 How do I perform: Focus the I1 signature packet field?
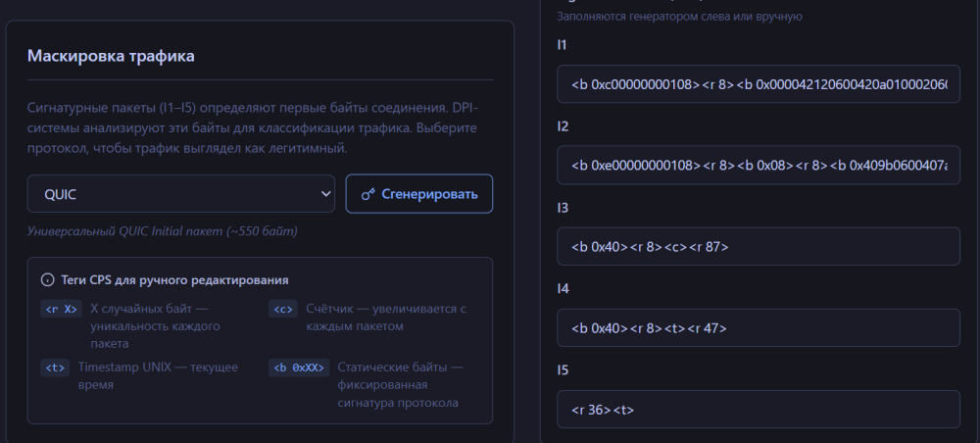pos(758,84)
